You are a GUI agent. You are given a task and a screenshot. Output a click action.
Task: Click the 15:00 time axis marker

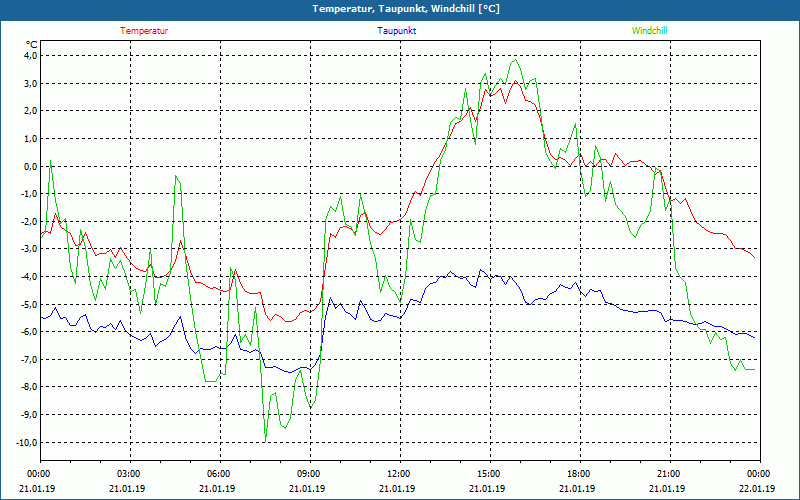point(489,474)
